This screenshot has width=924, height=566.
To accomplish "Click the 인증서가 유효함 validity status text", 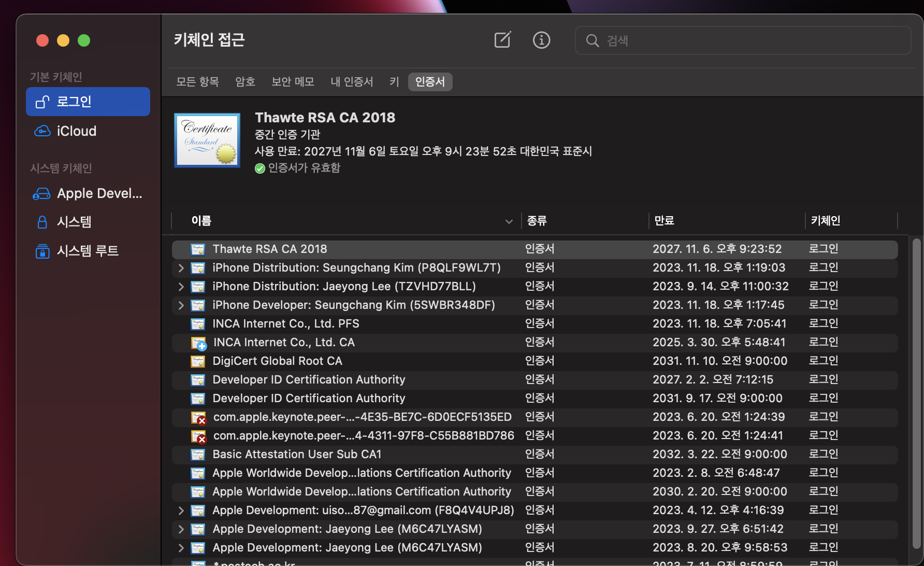I will coord(304,168).
